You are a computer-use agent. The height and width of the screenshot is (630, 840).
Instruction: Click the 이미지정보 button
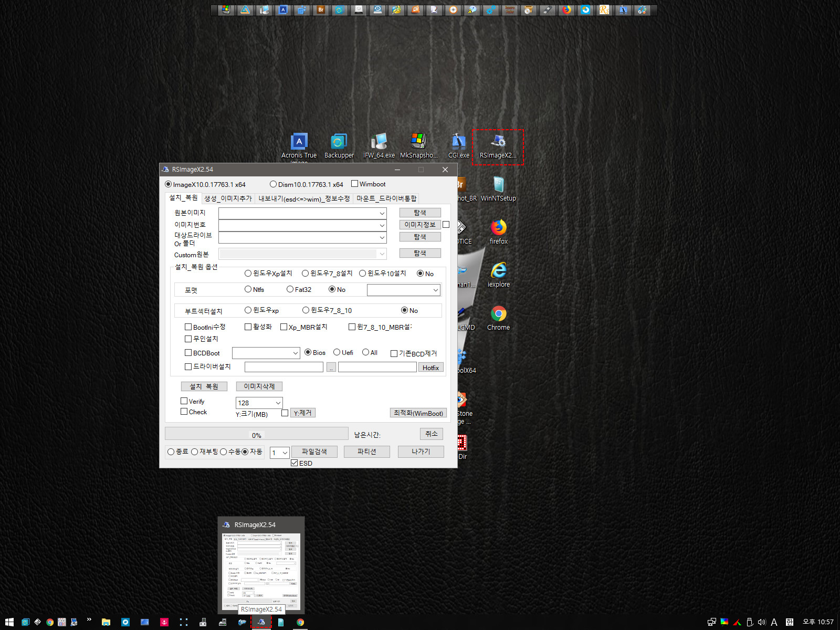pos(420,225)
